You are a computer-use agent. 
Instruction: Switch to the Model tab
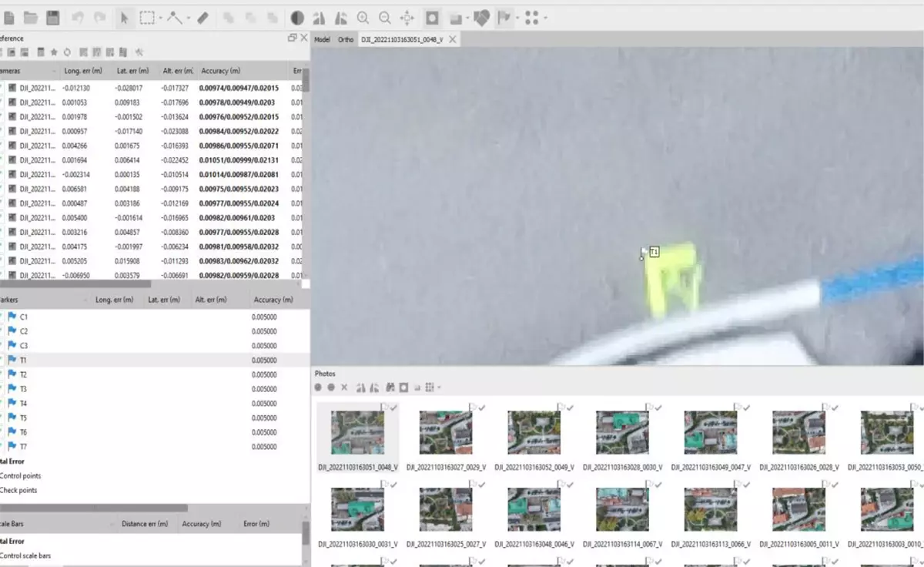tap(322, 39)
